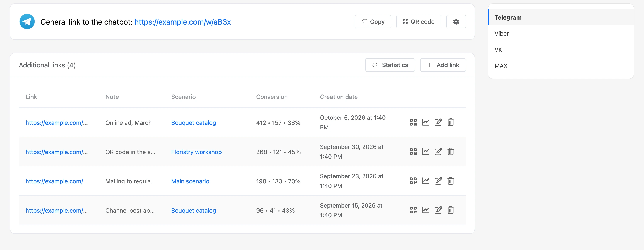Open general chatbot link example.com/w/aB3x
The image size is (644, 250).
tap(182, 22)
